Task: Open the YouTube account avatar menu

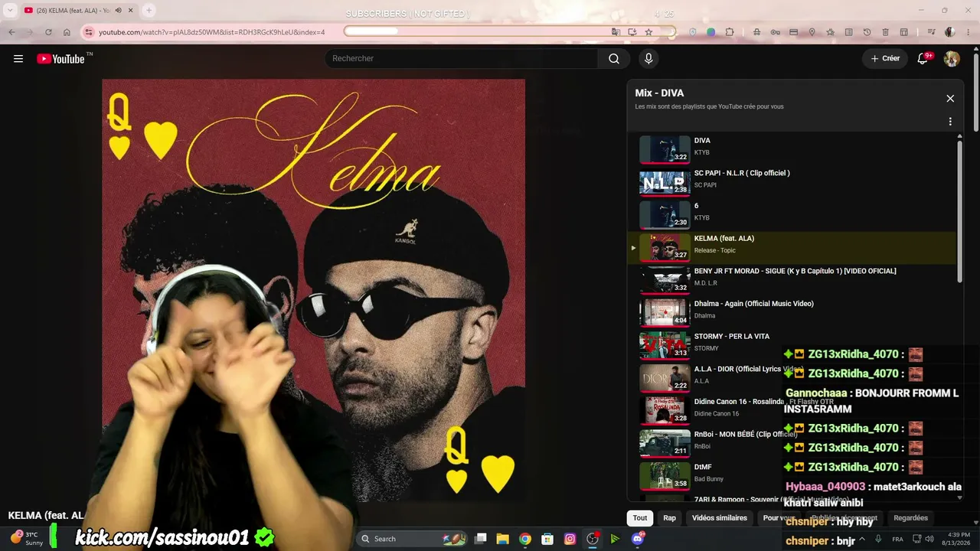Action: click(x=952, y=59)
